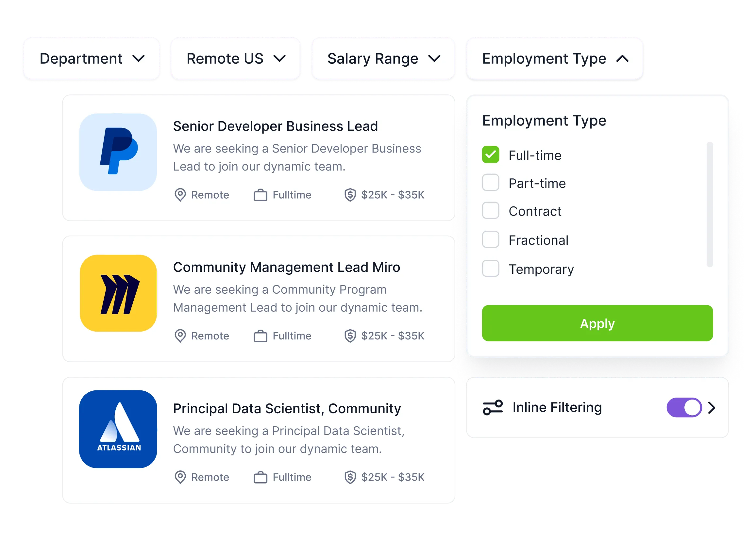Click the Remote location pin on PayPal listing
Image resolution: width=756 pixels, height=541 pixels.
click(180, 195)
